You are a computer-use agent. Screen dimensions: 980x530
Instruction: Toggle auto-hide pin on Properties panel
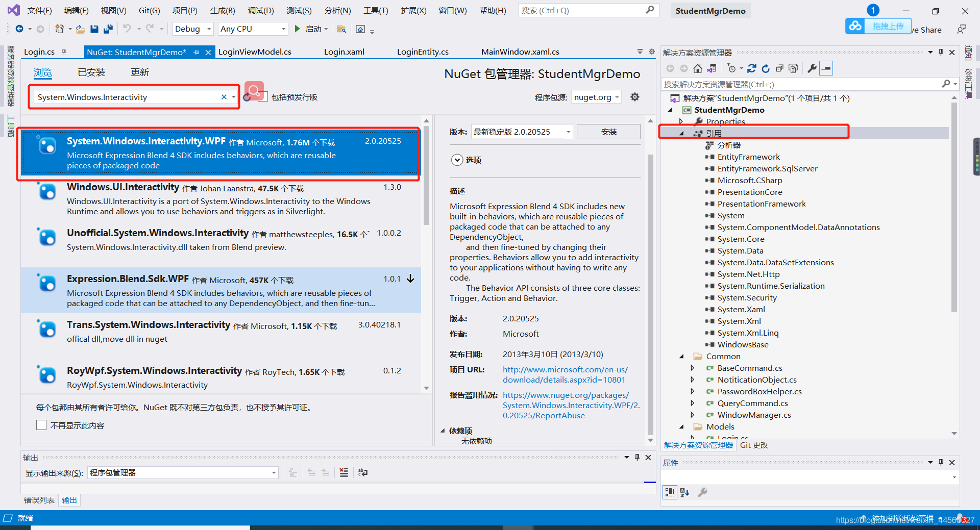tap(941, 462)
